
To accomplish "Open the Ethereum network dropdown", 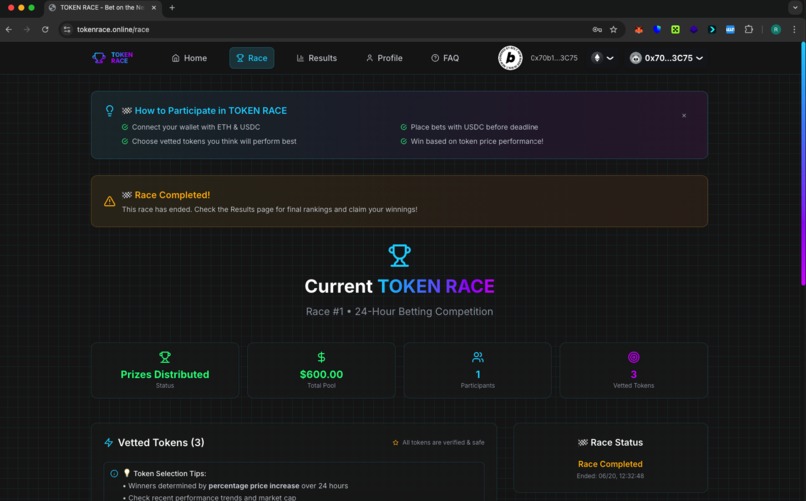I will [602, 58].
